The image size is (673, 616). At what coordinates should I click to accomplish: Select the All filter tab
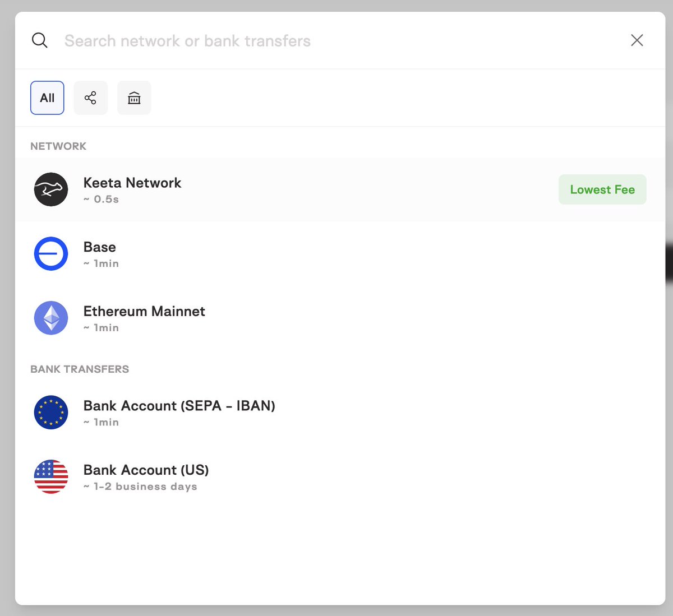point(47,98)
